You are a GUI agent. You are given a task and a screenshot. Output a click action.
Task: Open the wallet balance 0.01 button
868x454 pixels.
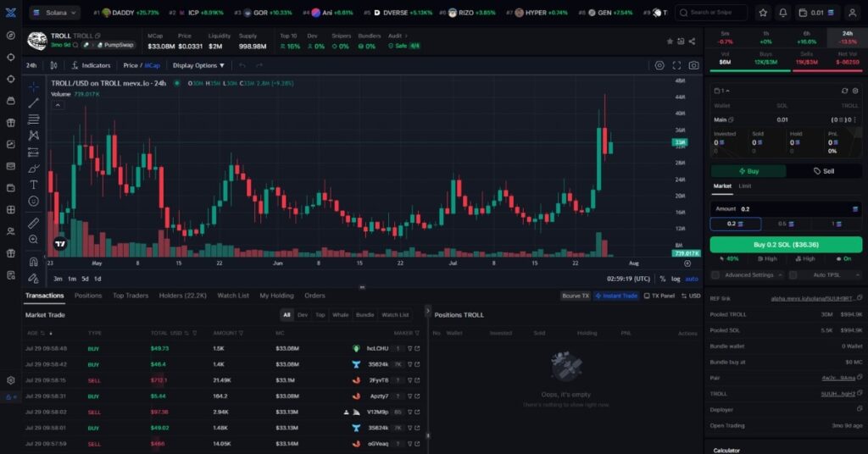click(817, 12)
